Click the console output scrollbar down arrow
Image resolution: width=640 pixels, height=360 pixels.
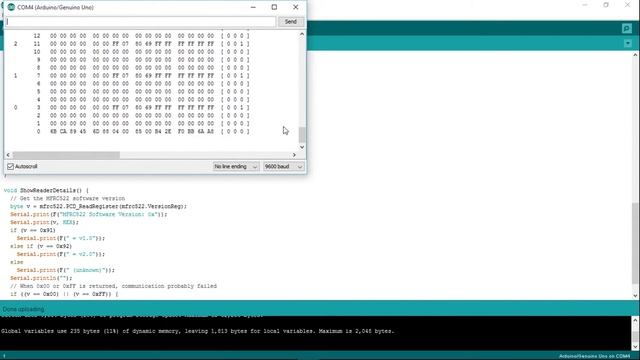(x=636, y=347)
